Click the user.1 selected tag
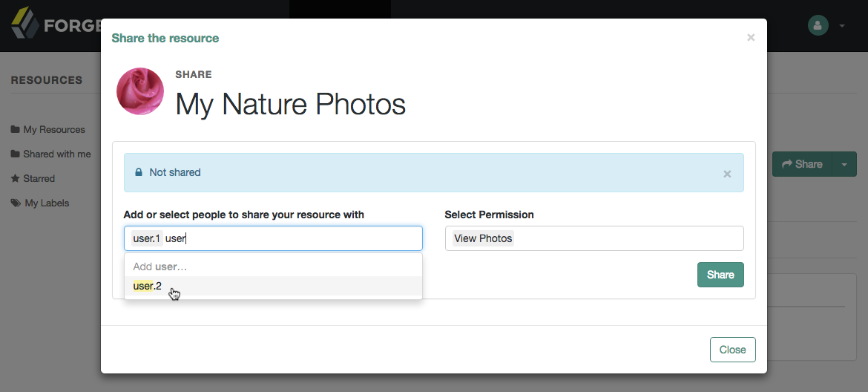 coord(147,238)
